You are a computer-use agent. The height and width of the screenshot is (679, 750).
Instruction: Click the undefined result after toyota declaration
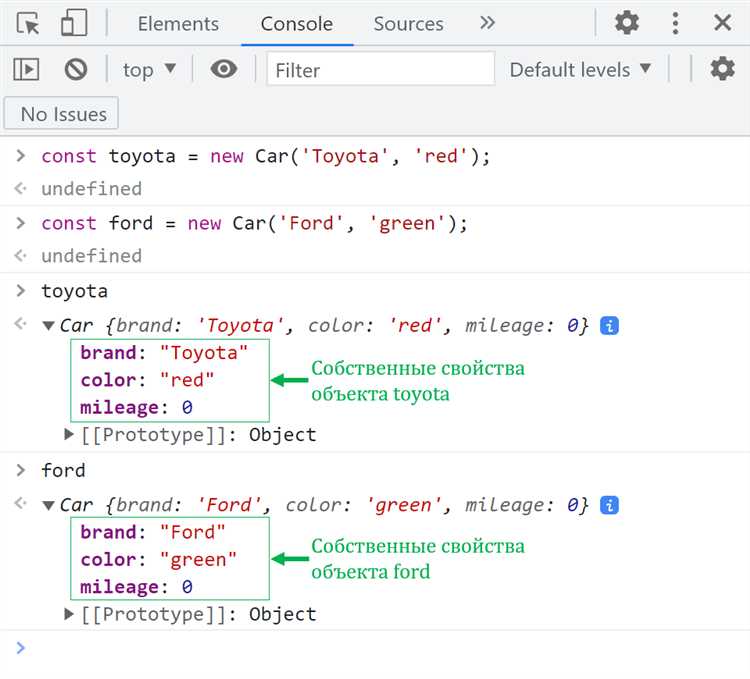91,189
